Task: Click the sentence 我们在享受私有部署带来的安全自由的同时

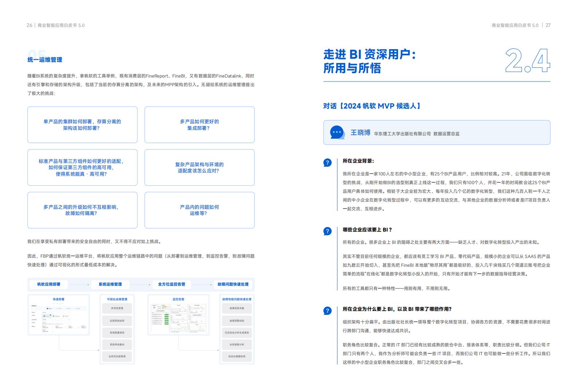Action: (x=94, y=241)
